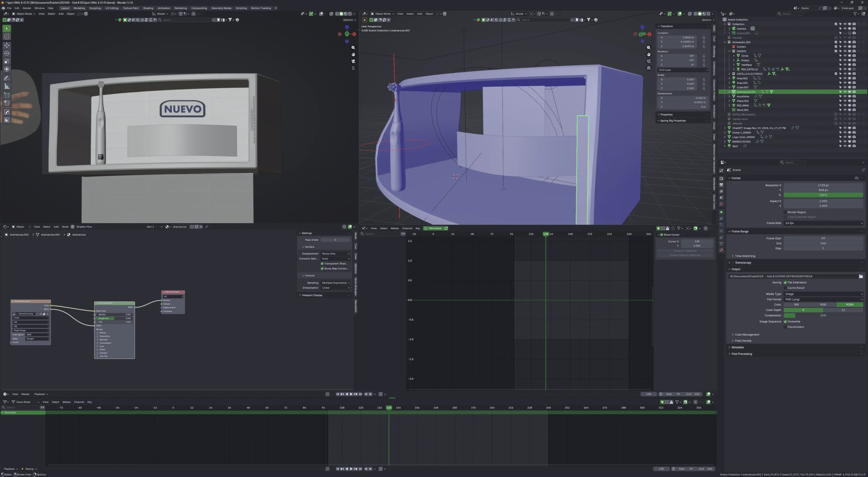Switch to the Geometry Nodes workspace tab

coord(221,8)
